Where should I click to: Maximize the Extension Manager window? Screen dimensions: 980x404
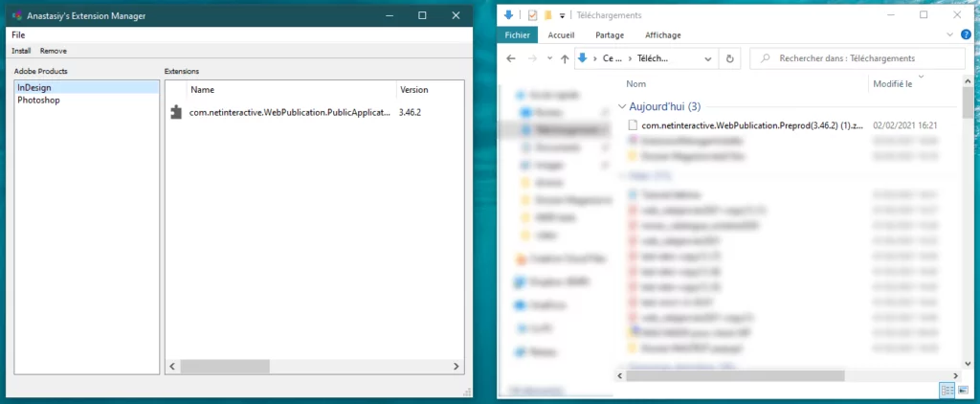click(x=422, y=15)
